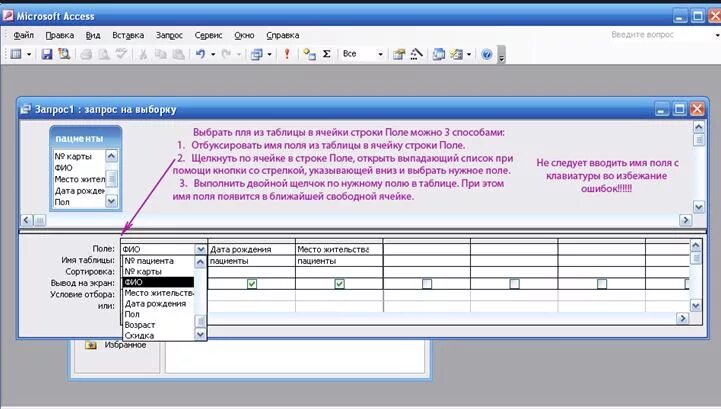Image resolution: width=721 pixels, height=409 pixels.
Task: Open the Вставка menu
Action: [128, 35]
